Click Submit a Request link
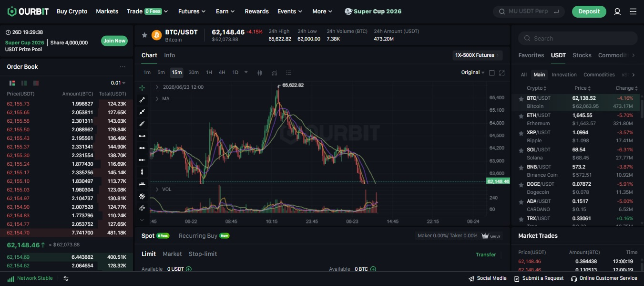Image resolution: width=644 pixels, height=286 pixels. point(539,278)
